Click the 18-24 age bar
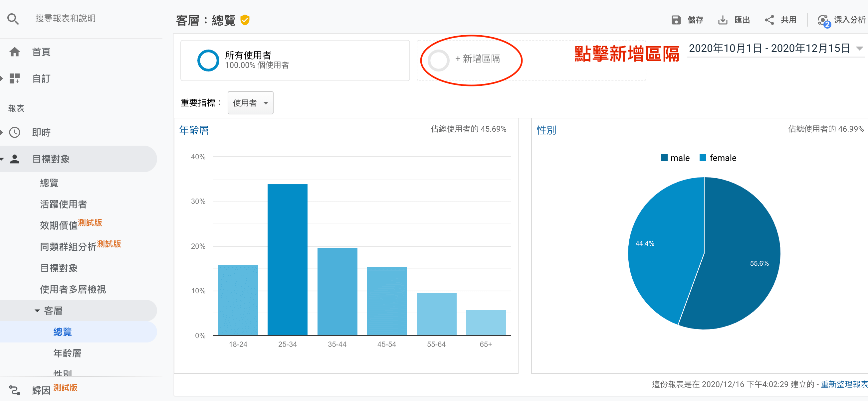This screenshot has width=868, height=401. pos(238,300)
